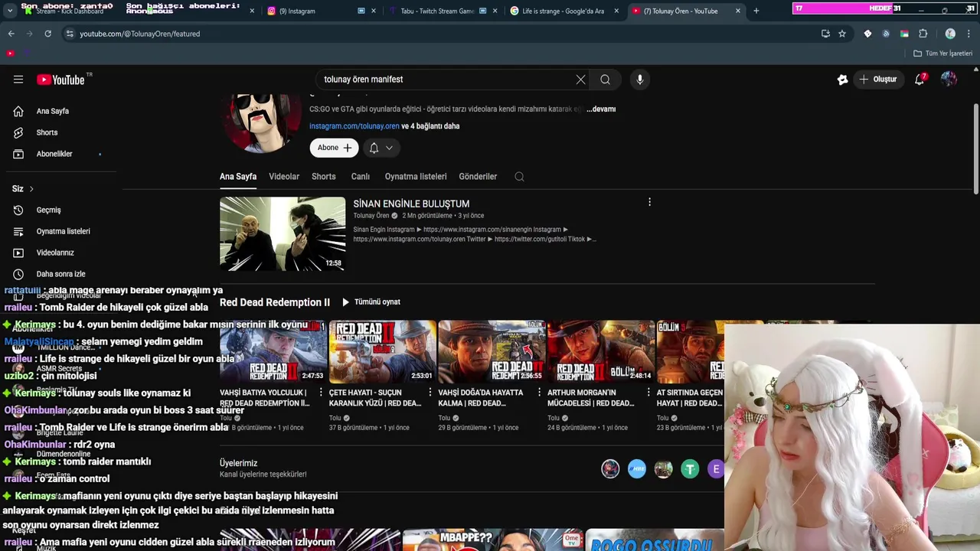
Task: Switch to the channel Shorts tab
Action: point(324,177)
